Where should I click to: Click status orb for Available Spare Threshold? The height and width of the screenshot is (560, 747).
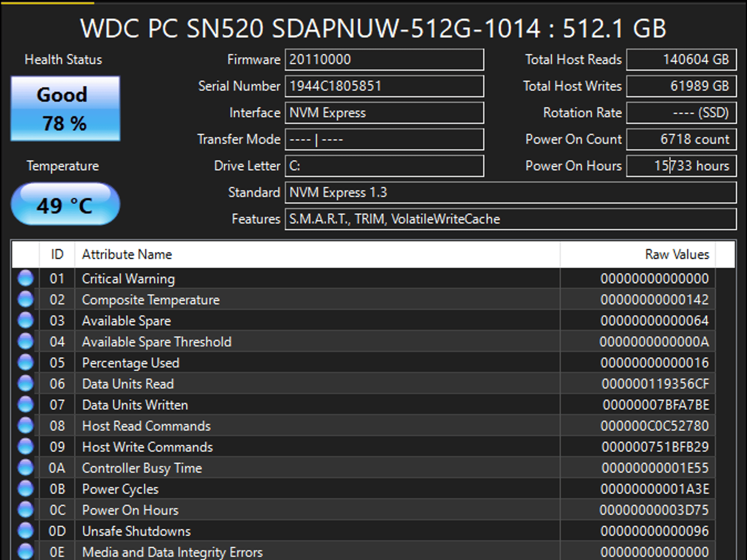coord(26,342)
